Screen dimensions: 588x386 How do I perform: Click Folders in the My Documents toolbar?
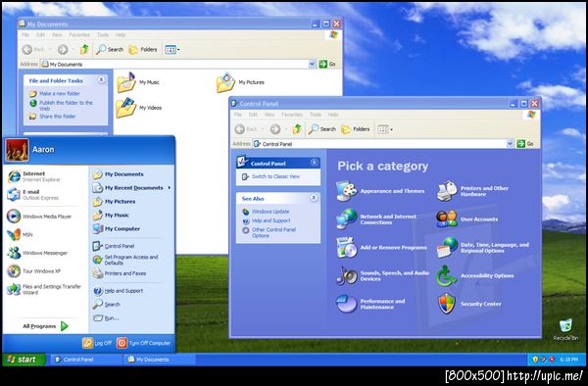(x=143, y=49)
